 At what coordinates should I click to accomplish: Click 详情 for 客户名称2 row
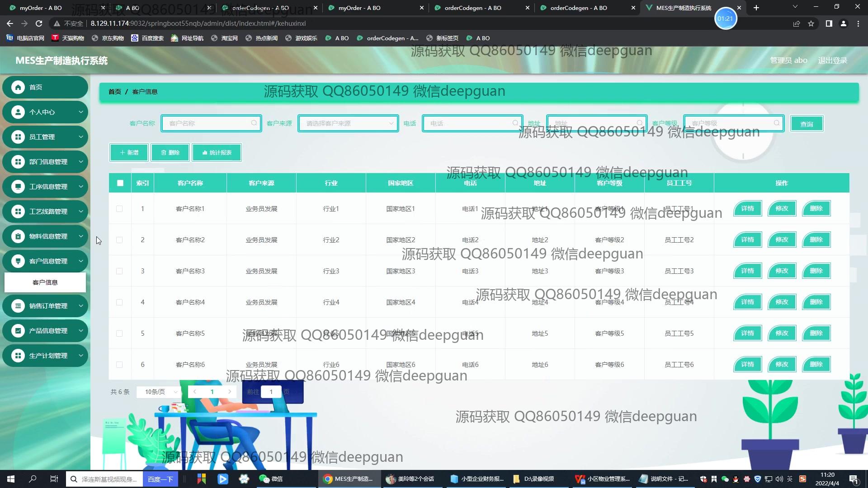(747, 239)
